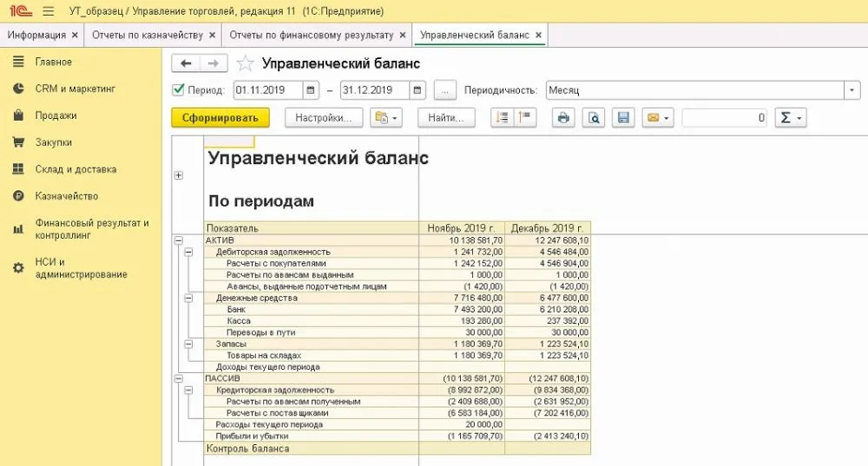Expand the report header plus sign
This screenshot has width=868, height=466.
(178, 175)
